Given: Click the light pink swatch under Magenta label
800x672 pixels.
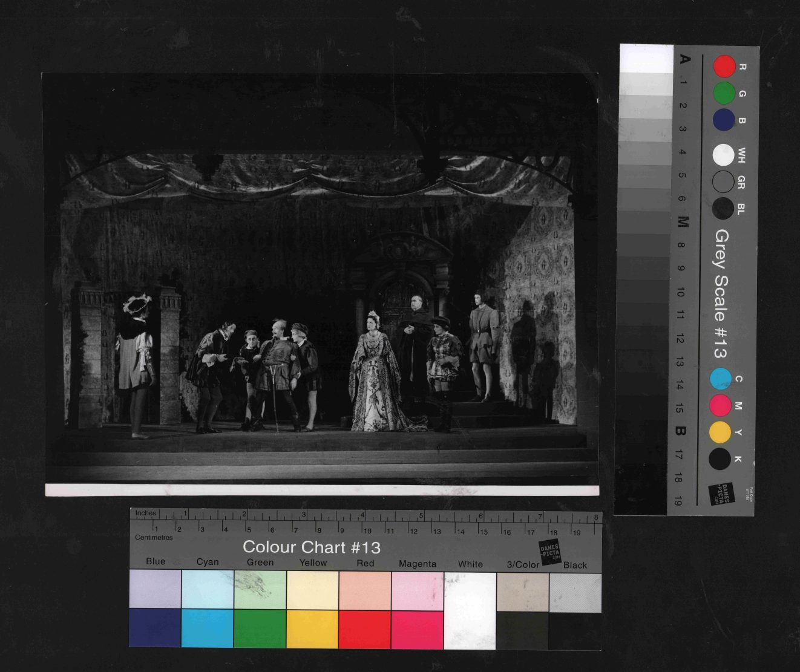Looking at the screenshot, I should pos(417,590).
